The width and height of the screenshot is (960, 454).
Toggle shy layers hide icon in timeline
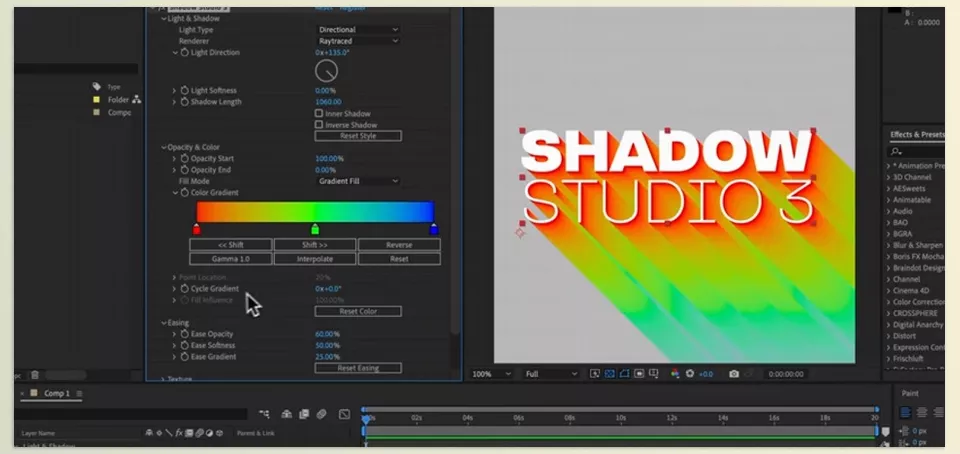pyautogui.click(x=287, y=414)
